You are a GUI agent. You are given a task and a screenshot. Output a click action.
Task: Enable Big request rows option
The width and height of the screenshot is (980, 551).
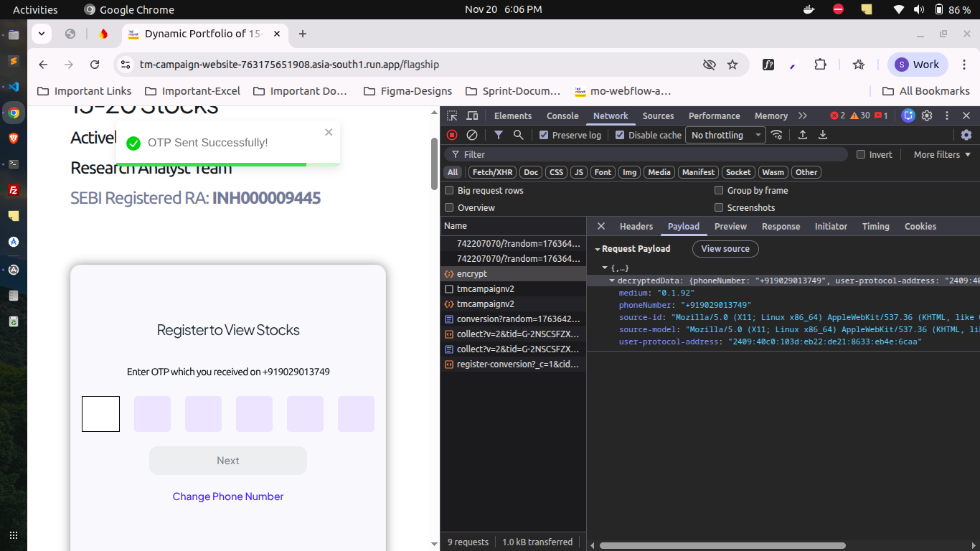click(449, 191)
